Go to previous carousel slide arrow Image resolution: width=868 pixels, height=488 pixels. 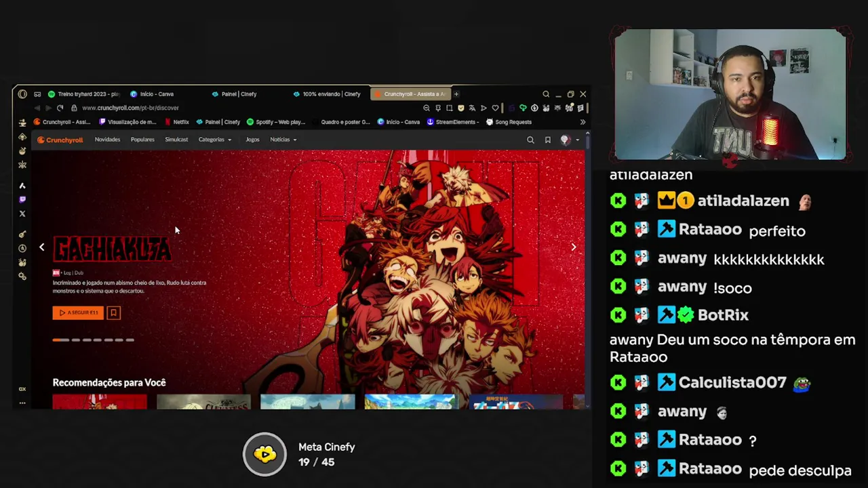(41, 247)
